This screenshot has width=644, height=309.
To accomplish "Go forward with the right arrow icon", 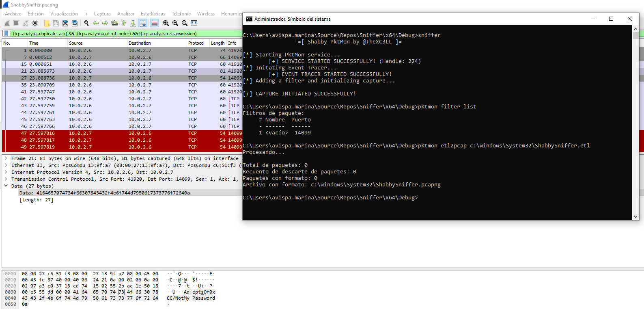I will [105, 23].
